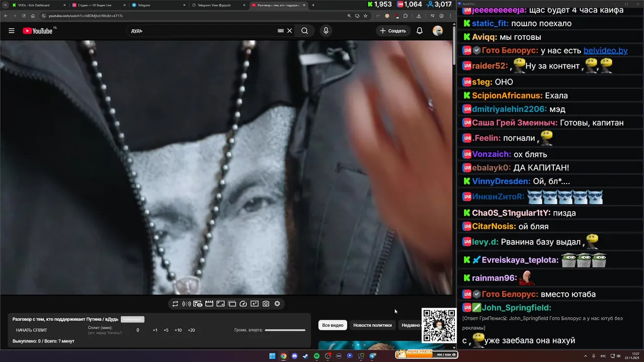
Task: Click username John_Springfield in chat
Action: (516, 308)
